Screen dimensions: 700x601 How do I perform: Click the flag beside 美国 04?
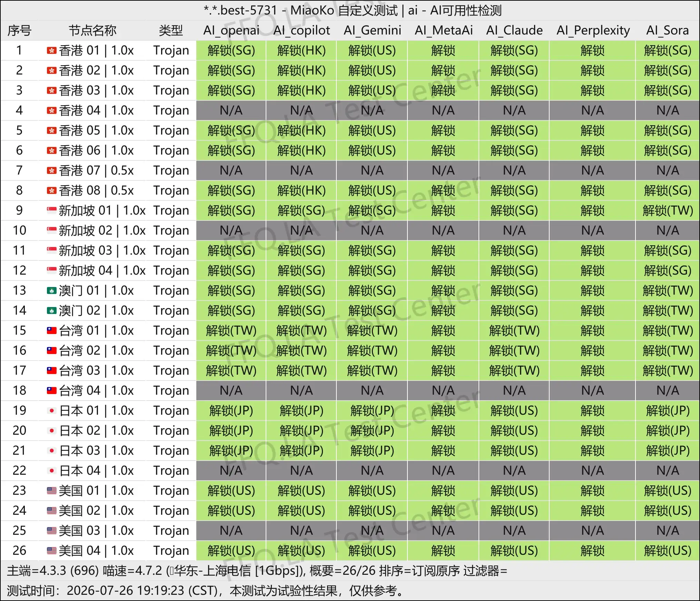click(51, 551)
